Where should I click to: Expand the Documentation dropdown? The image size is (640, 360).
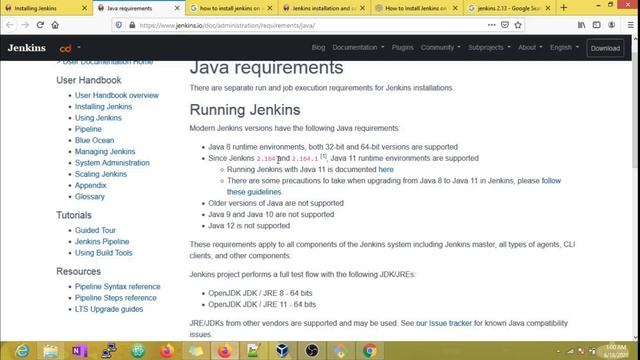click(x=358, y=47)
